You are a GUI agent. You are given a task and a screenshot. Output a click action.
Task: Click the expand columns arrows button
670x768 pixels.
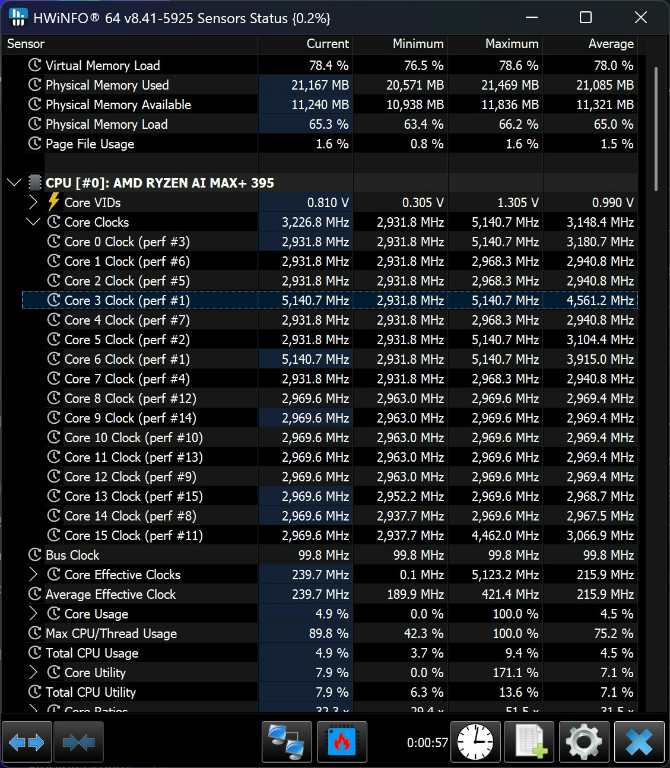tap(27, 742)
